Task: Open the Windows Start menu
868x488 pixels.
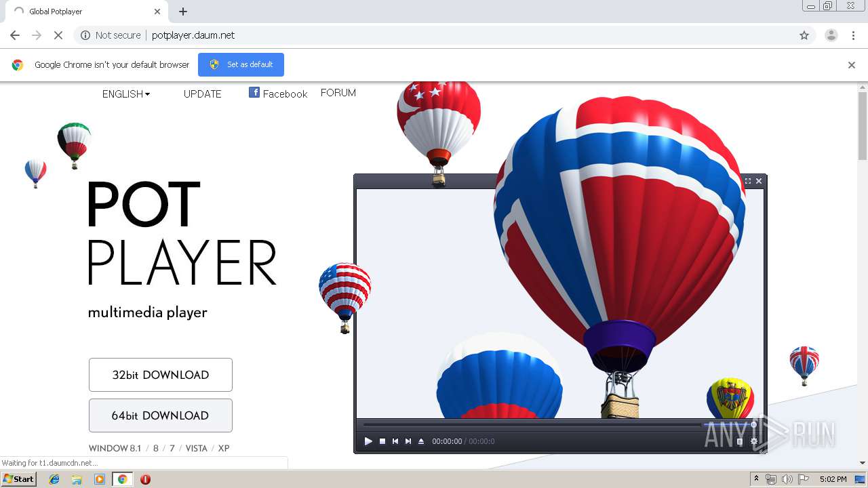Action: 19,479
